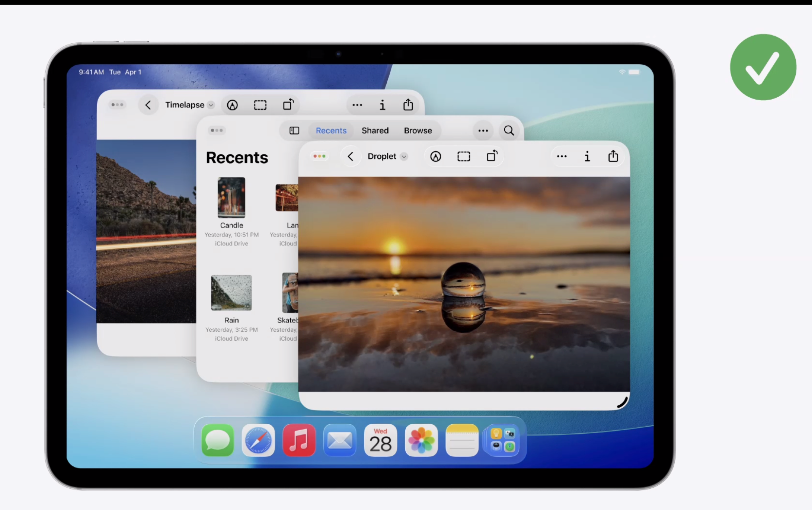Image resolution: width=812 pixels, height=510 pixels.
Task: Expand the Droplet title dropdown chevron
Action: click(404, 157)
